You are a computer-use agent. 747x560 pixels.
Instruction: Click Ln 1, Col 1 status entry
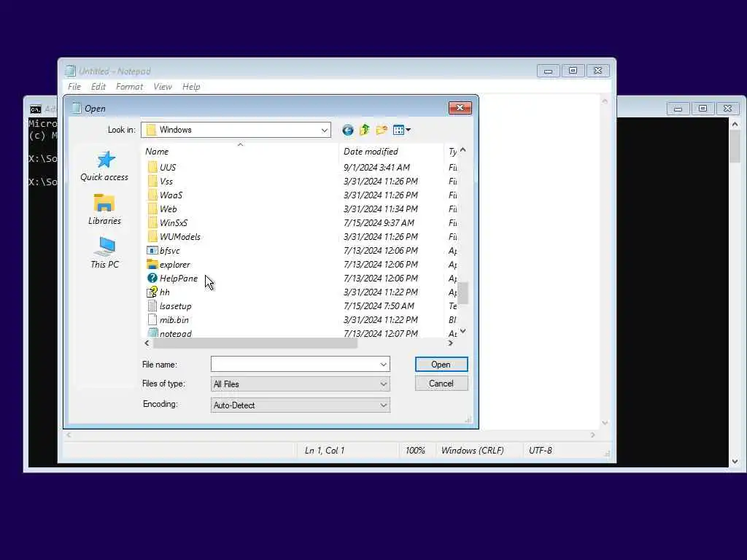pos(325,450)
